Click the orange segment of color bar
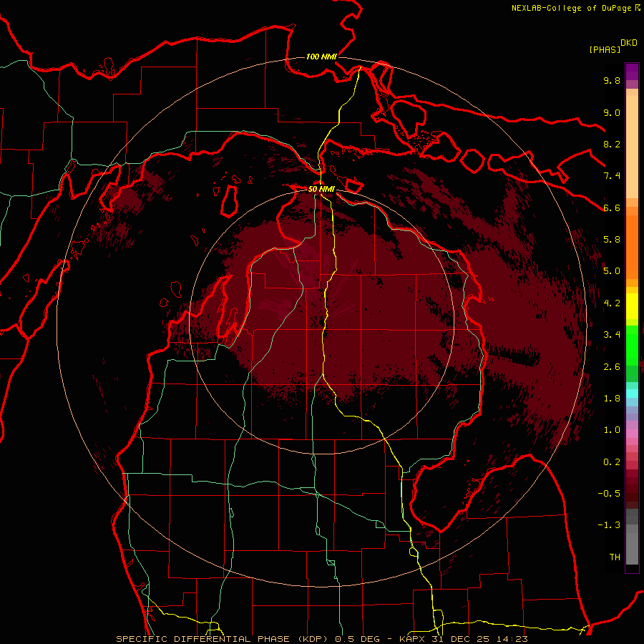This screenshot has width=644, height=644. click(632, 248)
